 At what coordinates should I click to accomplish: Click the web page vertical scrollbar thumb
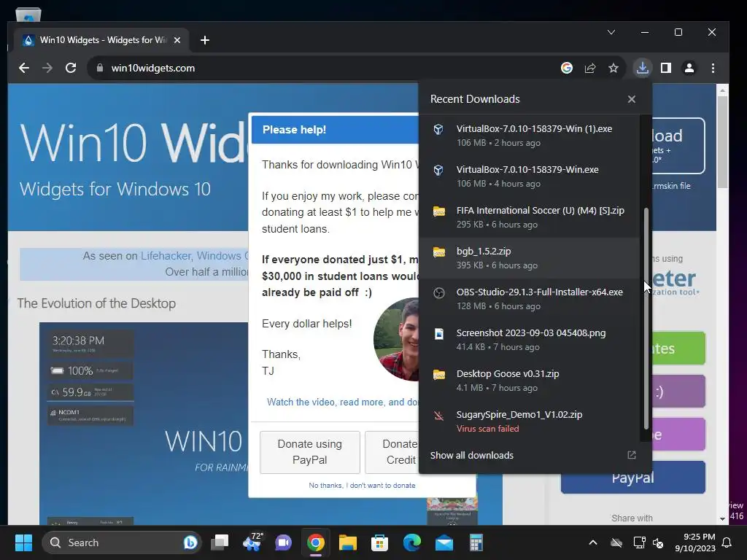coord(722,141)
